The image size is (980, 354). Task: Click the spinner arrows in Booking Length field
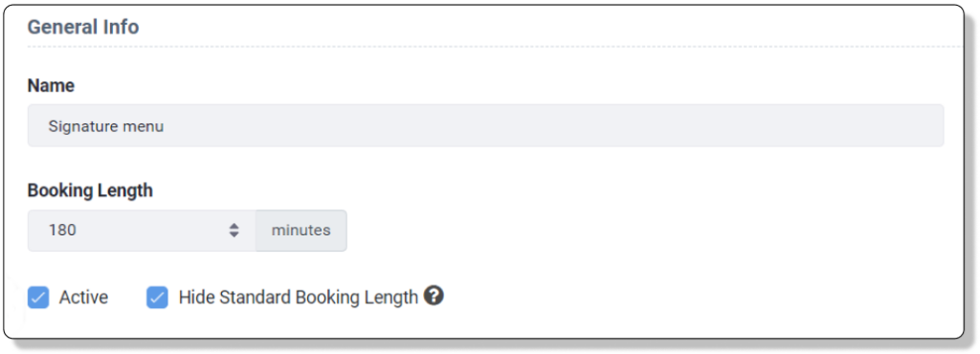pos(234,231)
